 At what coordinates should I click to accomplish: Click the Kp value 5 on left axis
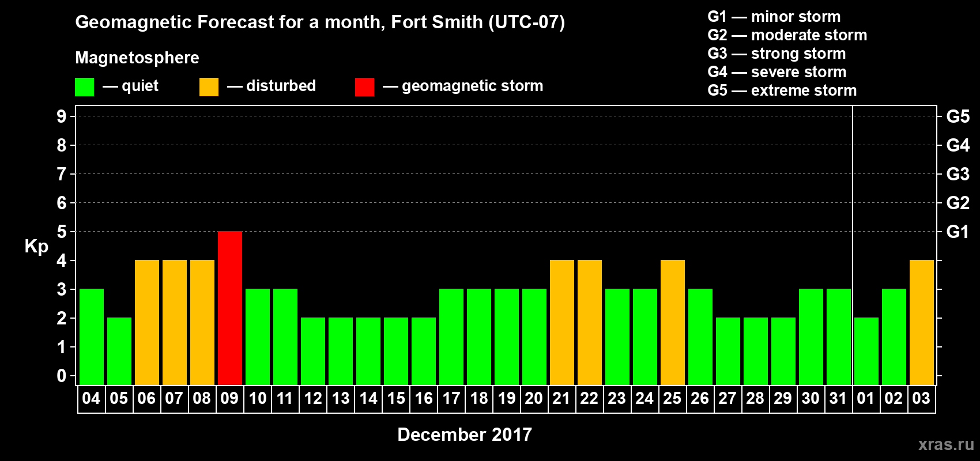[x=62, y=232]
